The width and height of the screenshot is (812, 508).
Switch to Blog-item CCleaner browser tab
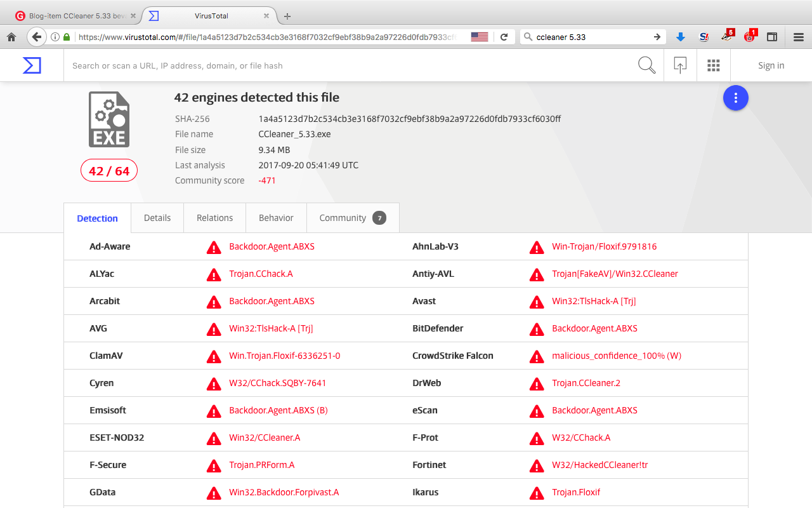pos(73,16)
